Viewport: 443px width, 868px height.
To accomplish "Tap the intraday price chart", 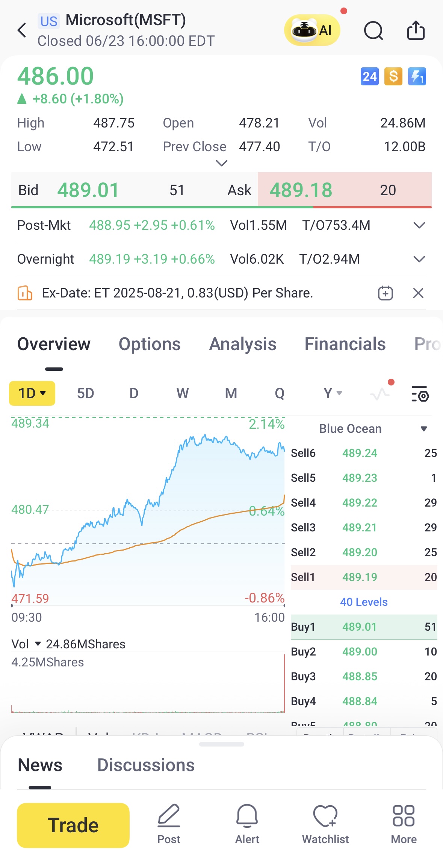I will pos(148,511).
